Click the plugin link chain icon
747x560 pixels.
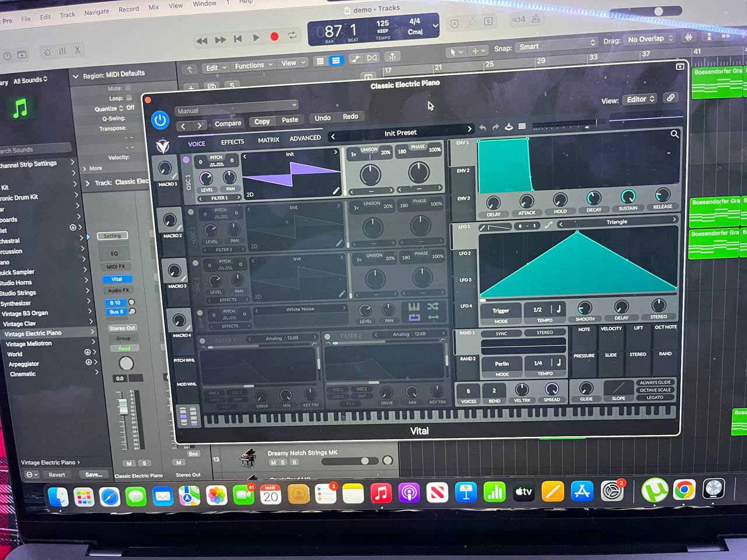pyautogui.click(x=671, y=97)
